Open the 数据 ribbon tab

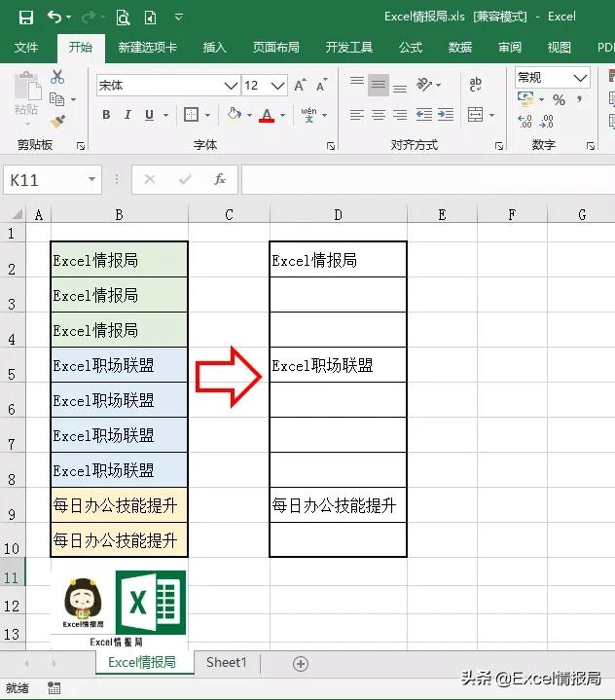[460, 48]
